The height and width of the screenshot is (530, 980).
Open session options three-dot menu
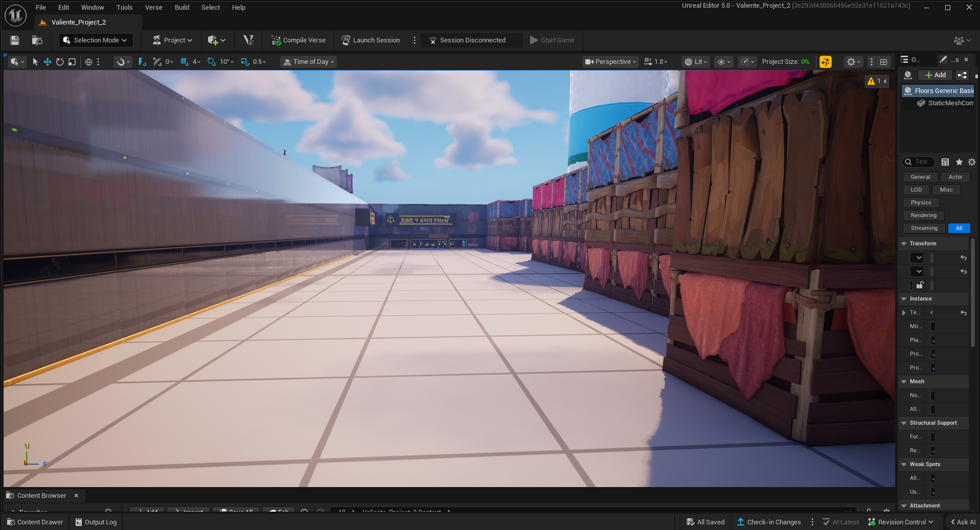point(415,40)
